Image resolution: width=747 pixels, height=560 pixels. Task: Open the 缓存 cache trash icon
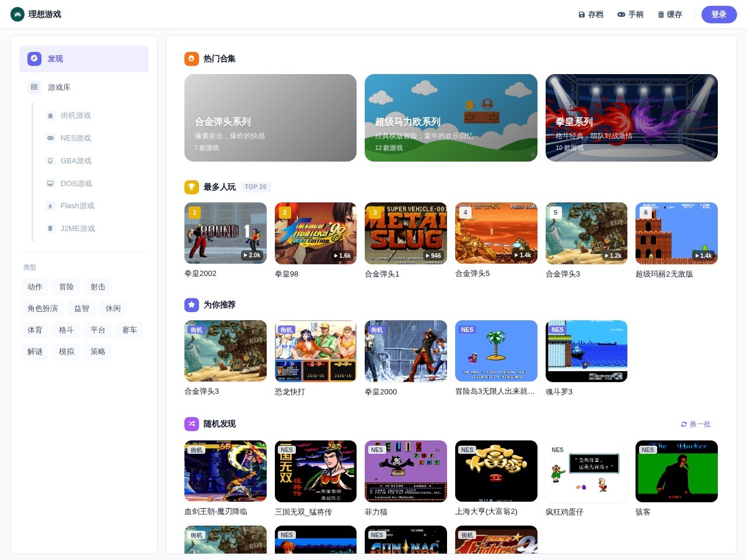[661, 15]
